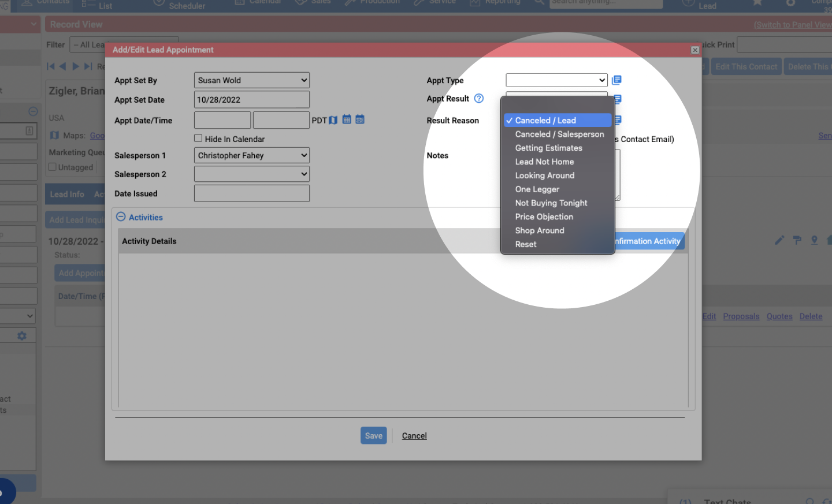Go to previous record arrow
The width and height of the screenshot is (832, 504).
(x=62, y=66)
